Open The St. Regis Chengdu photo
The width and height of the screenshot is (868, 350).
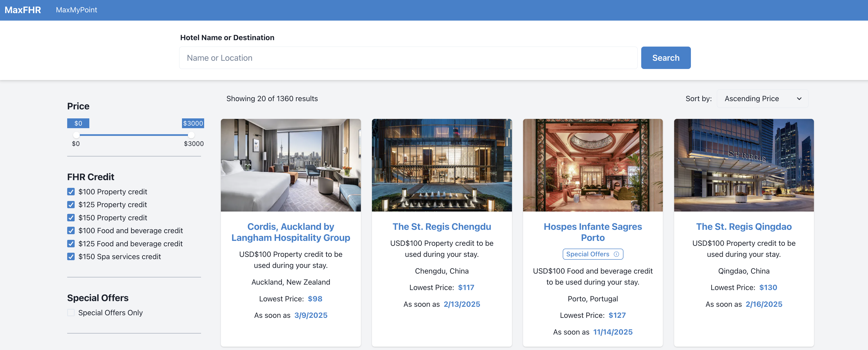pos(441,165)
